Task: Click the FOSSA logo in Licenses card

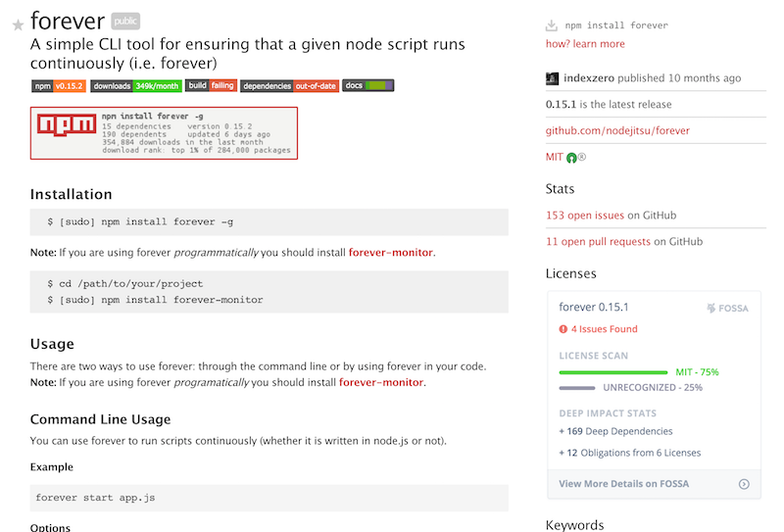Action: [x=727, y=308]
